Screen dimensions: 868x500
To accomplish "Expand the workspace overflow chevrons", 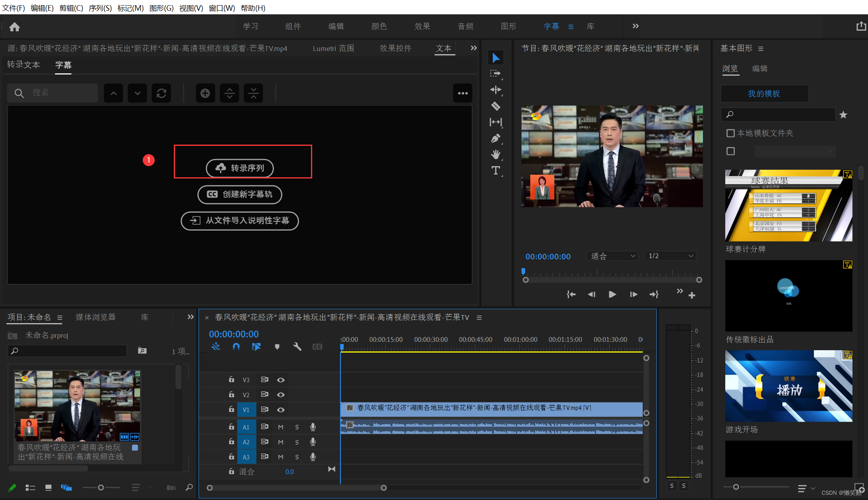I will [636, 26].
